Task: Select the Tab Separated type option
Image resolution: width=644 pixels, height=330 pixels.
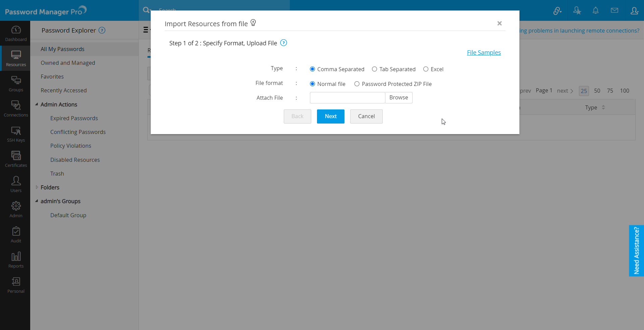Action: tap(374, 69)
